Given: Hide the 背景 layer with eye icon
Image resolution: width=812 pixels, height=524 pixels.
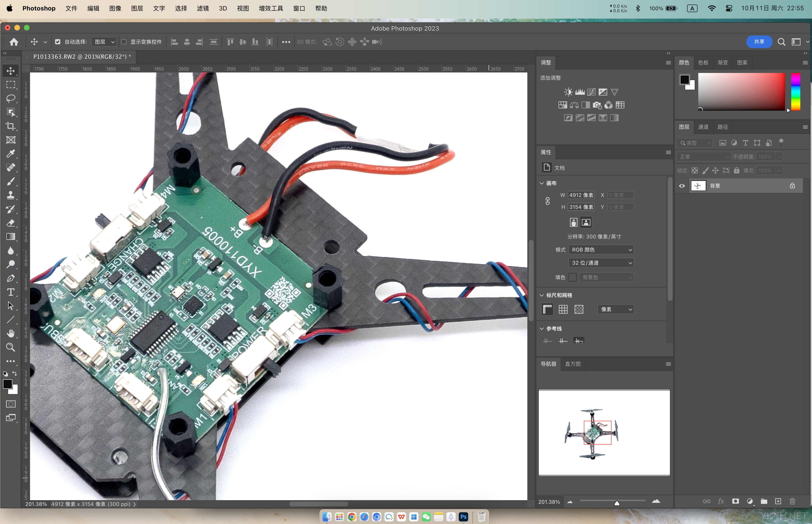Looking at the screenshot, I should click(682, 186).
